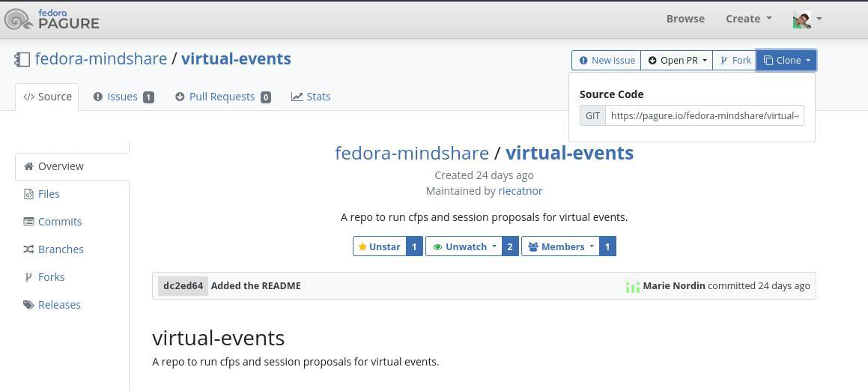Viewport: 868px width, 391px height.
Task: Click the Issues count badge
Action: click(148, 97)
